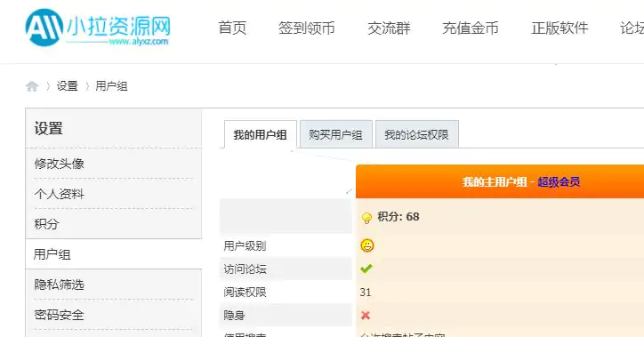644x337 pixels.
Task: Click the smiley face user level icon
Action: click(367, 245)
